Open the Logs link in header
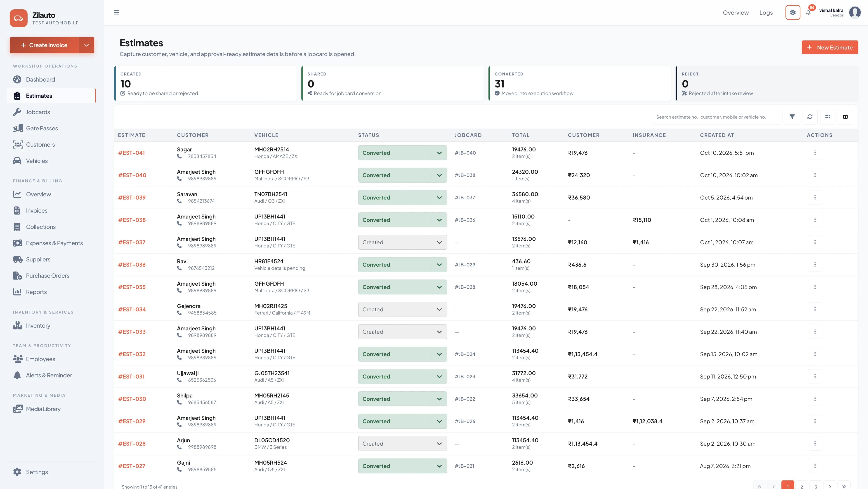Image resolution: width=868 pixels, height=489 pixels. tap(766, 12)
